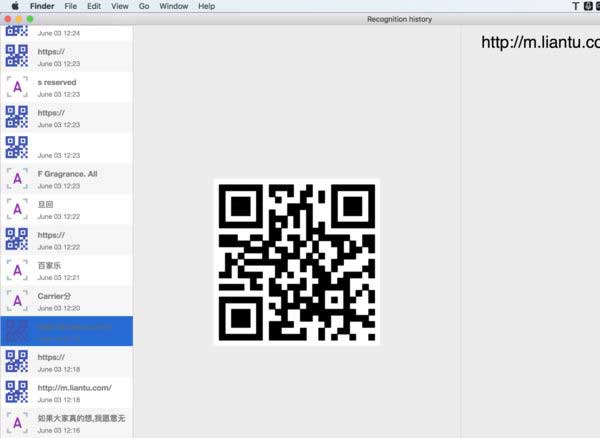Click the menu bar icon right of T
600x438 pixels.
(x=588, y=6)
